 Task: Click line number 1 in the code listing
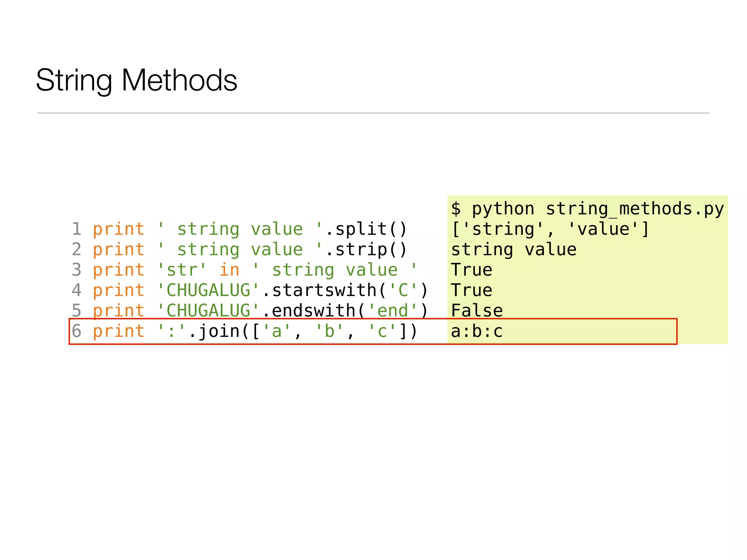77,229
